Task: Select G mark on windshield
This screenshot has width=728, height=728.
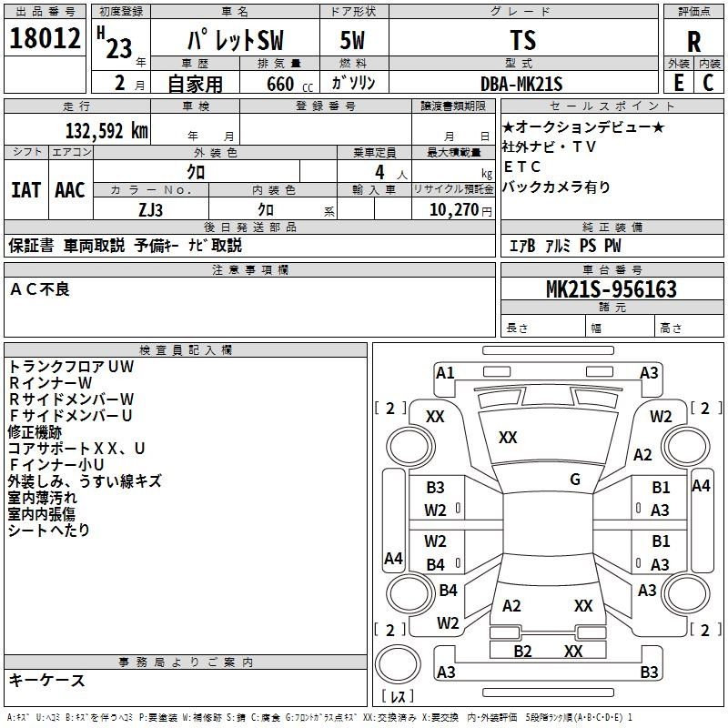Action: [575, 480]
